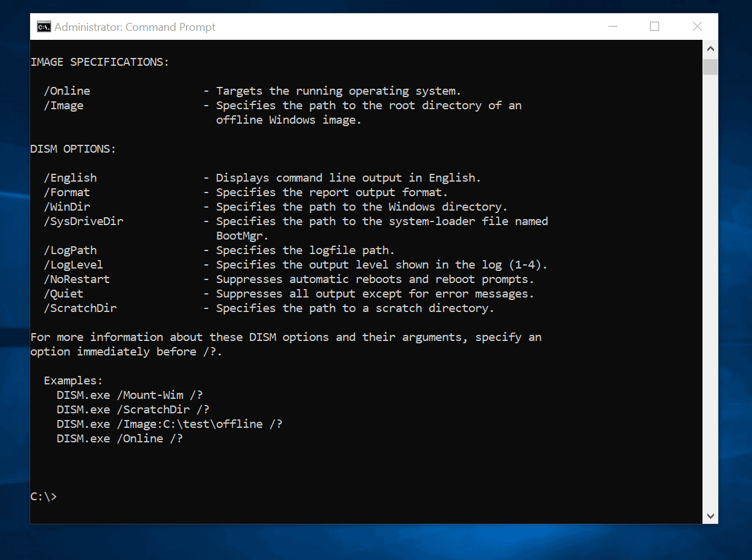Click the '/Format' option text

click(x=67, y=192)
